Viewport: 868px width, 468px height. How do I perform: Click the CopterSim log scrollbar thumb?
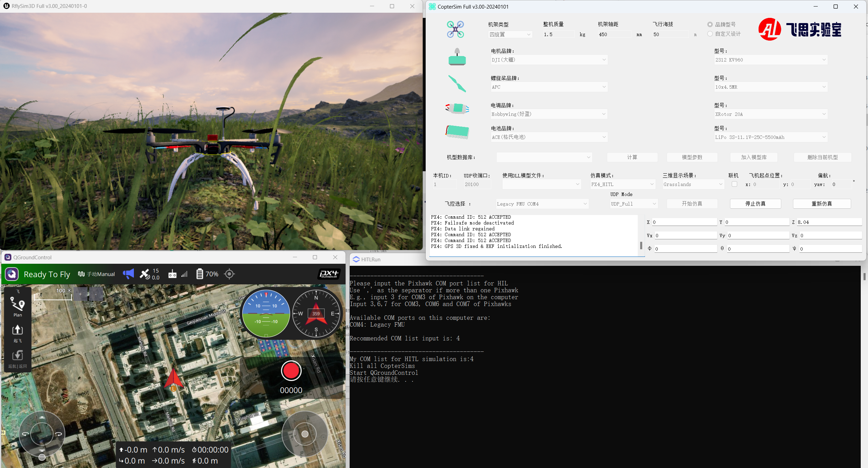click(x=641, y=246)
